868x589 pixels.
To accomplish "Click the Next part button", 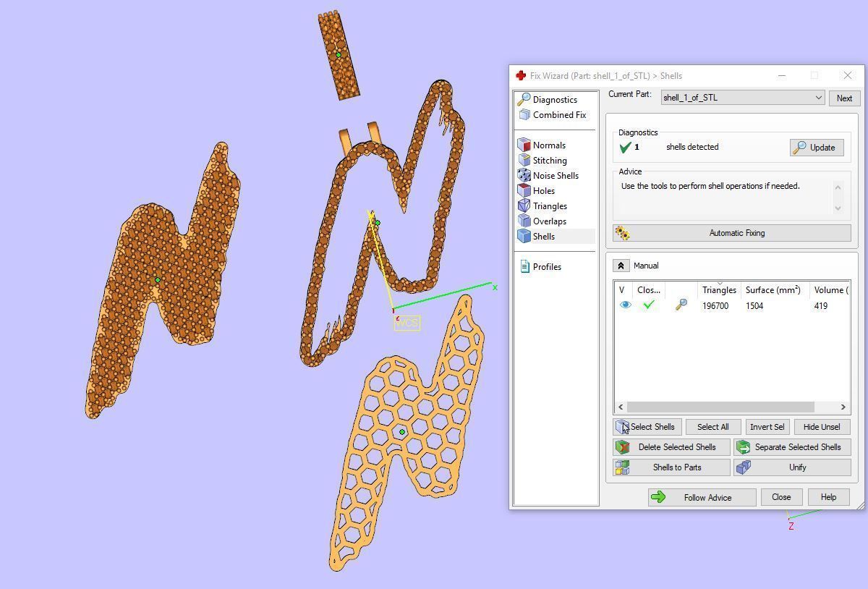I will coord(844,98).
